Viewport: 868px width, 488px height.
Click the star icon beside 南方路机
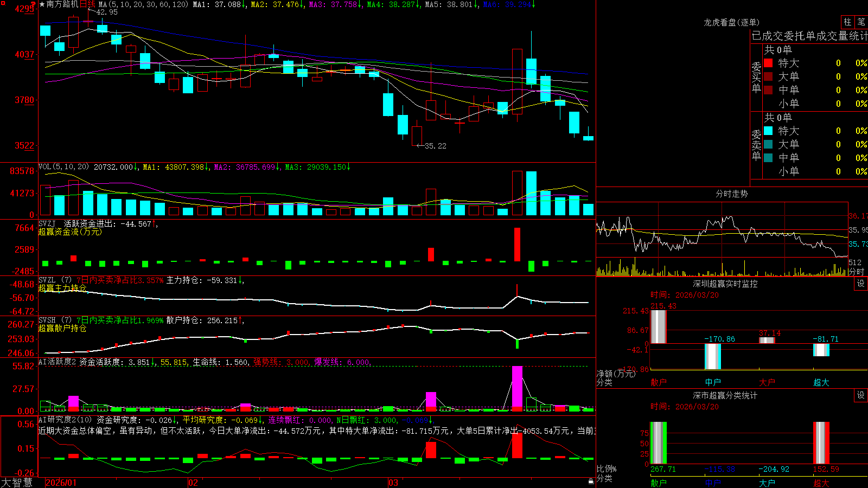coord(42,4)
